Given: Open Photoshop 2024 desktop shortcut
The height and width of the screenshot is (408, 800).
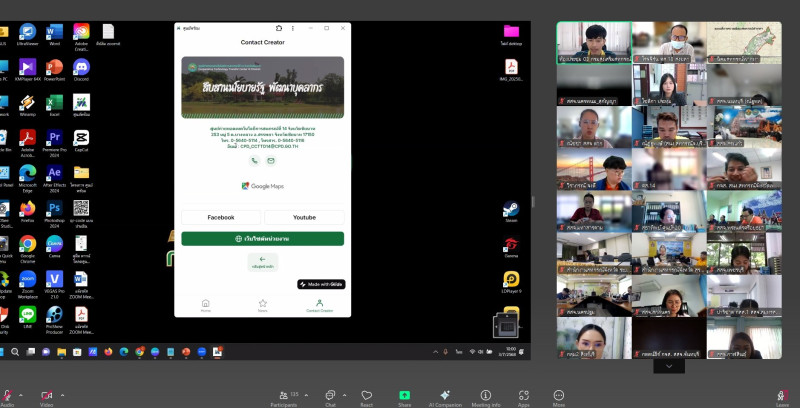Looking at the screenshot, I should pos(55,214).
